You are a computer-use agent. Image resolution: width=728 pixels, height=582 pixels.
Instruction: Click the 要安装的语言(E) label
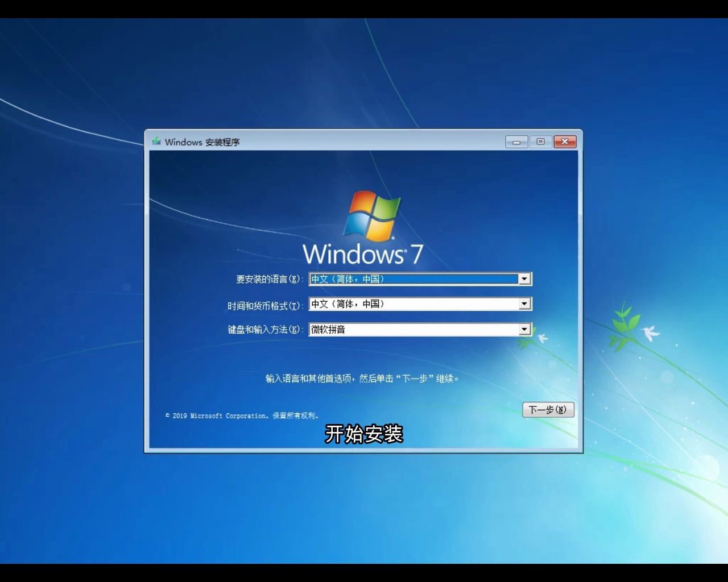tap(270, 279)
